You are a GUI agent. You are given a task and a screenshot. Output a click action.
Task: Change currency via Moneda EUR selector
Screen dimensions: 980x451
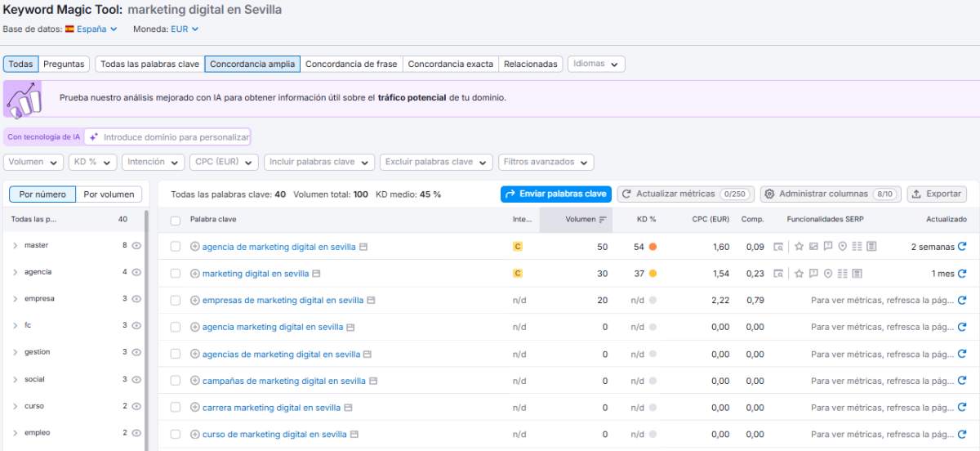tap(185, 29)
